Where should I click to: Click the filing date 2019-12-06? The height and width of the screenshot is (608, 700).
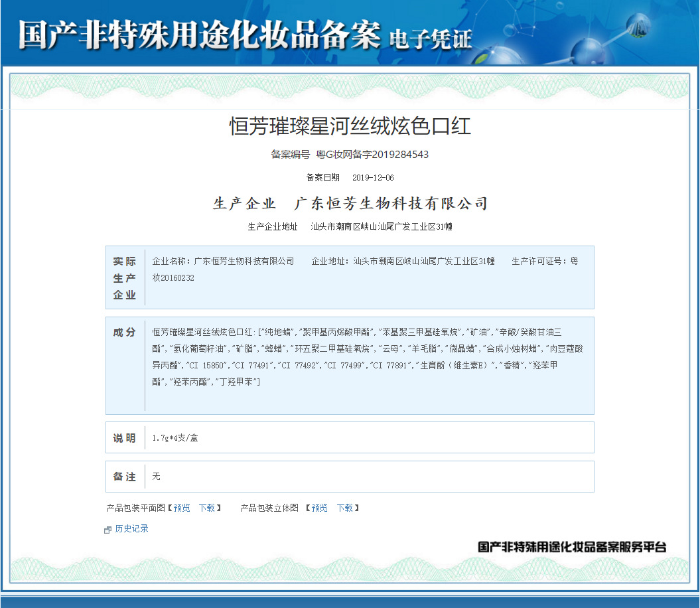373,178
